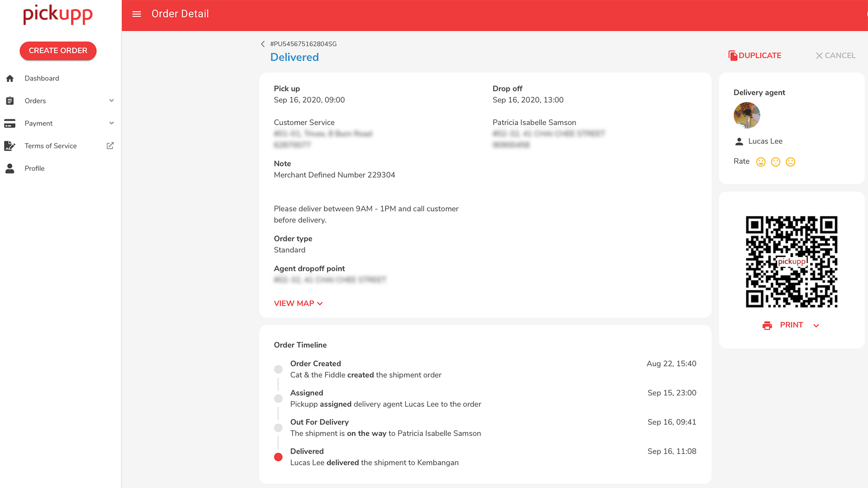Image resolution: width=868 pixels, height=488 pixels.
Task: Click the Cancel X icon
Action: click(819, 56)
